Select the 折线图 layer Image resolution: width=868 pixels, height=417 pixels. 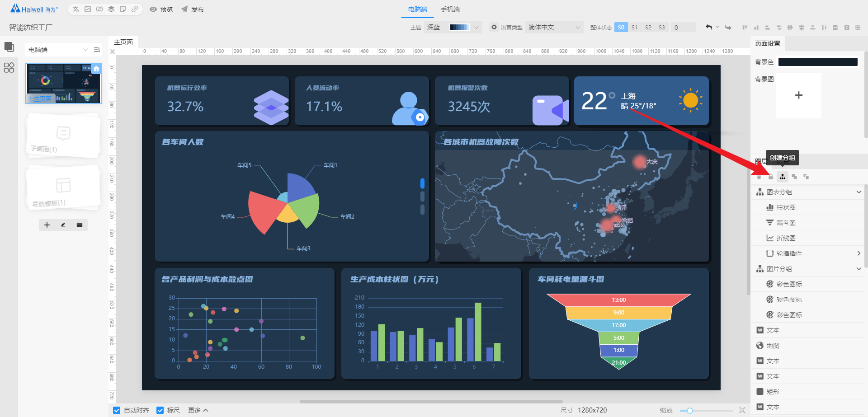point(807,238)
